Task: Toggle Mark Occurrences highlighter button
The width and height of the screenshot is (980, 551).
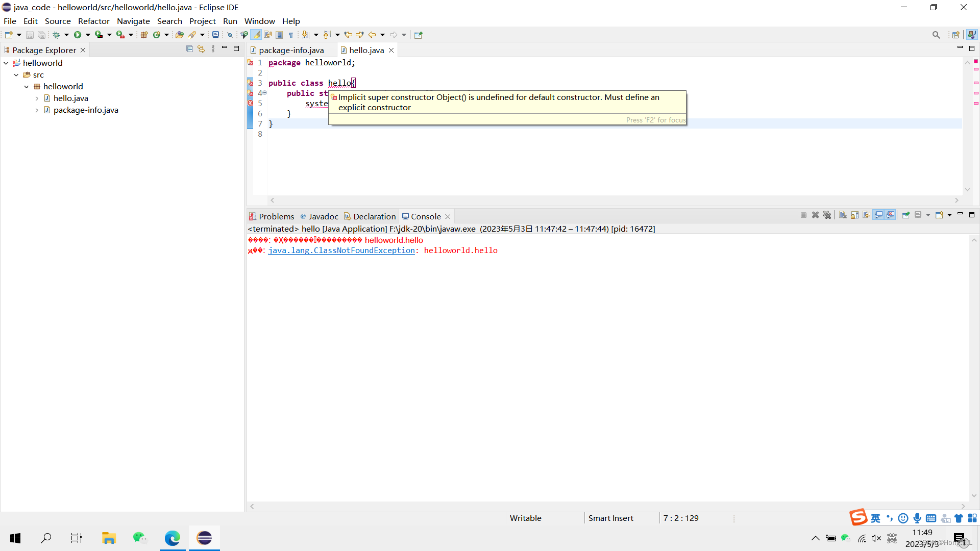Action: point(256,35)
